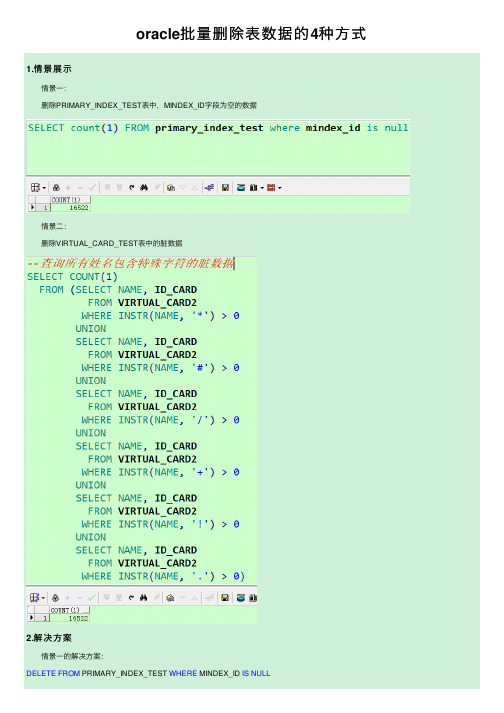Click floppy-disk save icon under VIRTUAL_CARD2 query
This screenshot has width=504, height=713.
pyautogui.click(x=225, y=598)
